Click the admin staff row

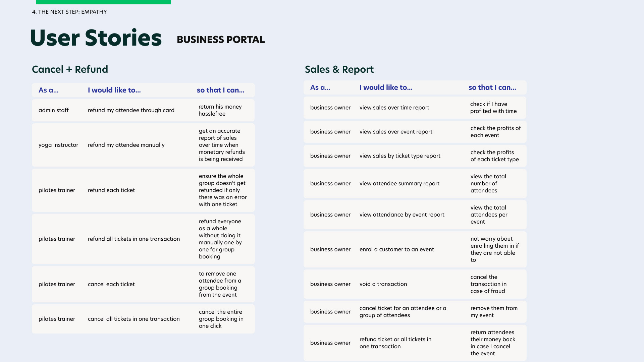143,110
